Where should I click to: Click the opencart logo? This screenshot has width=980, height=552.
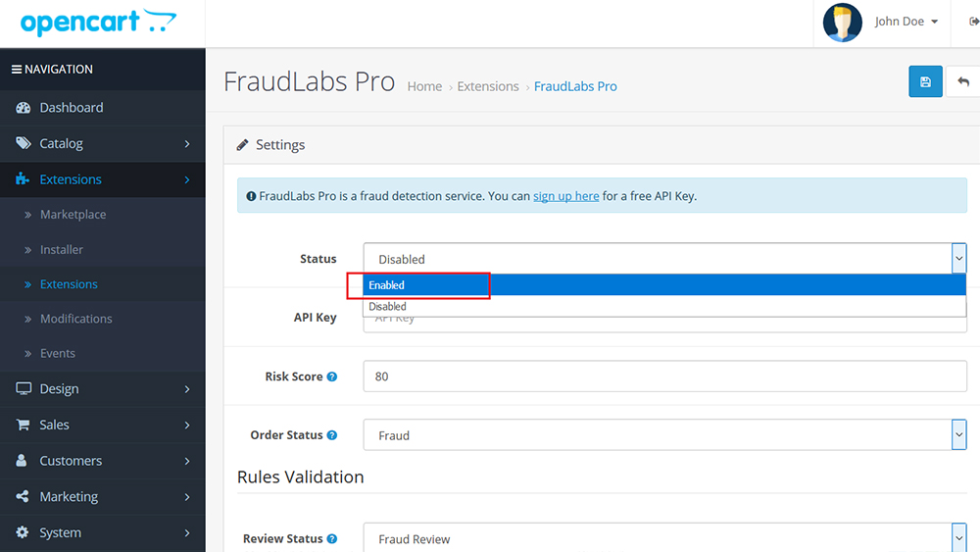coord(98,23)
